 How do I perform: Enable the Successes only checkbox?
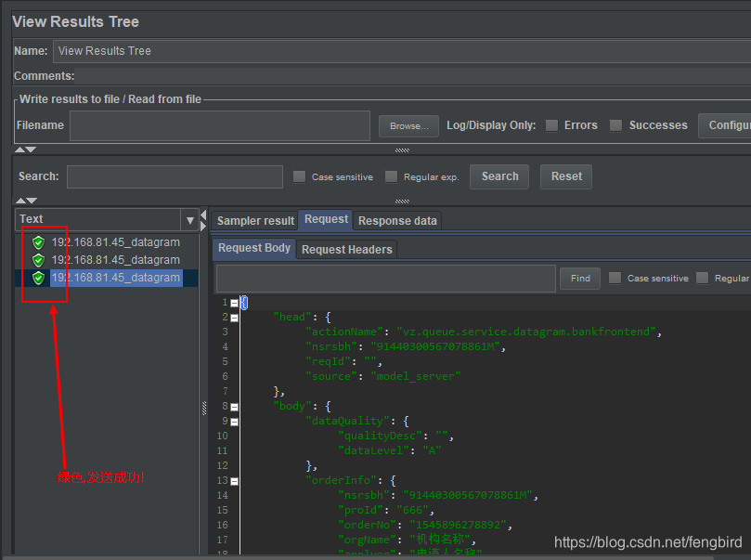pos(615,125)
